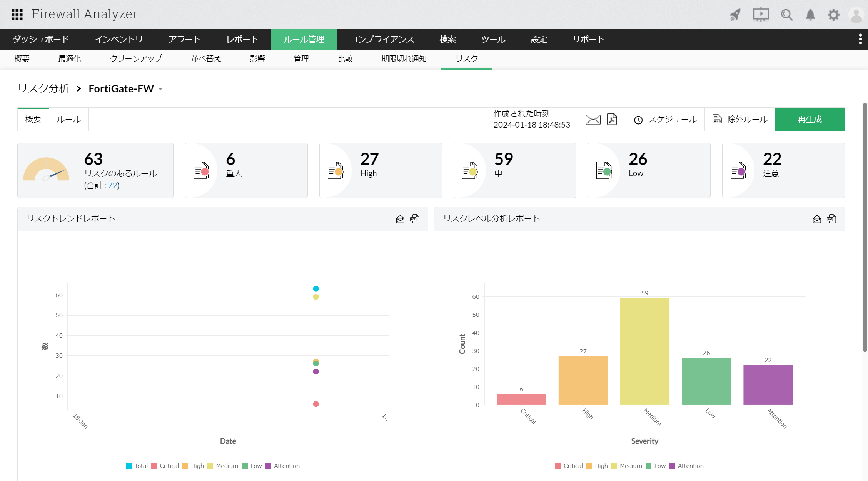Open the total rules link 72
Viewport: 868px width, 481px height.
coord(112,186)
